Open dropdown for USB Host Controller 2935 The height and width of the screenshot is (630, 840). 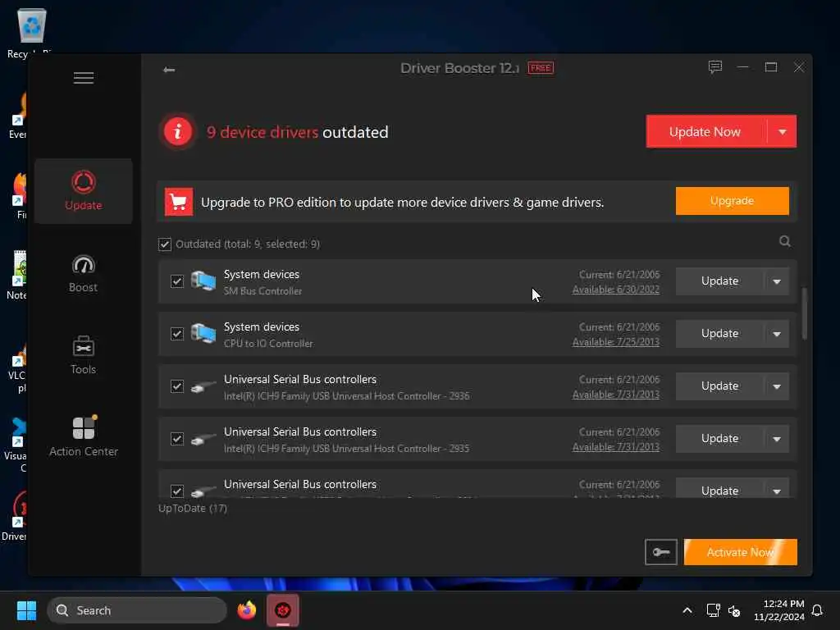(776, 439)
